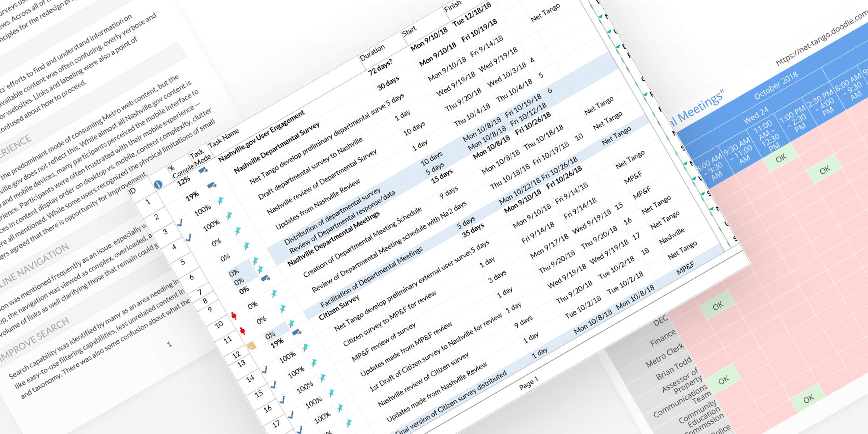Open the yellow note icon on task 12
The height and width of the screenshot is (434, 868).
pos(251,346)
